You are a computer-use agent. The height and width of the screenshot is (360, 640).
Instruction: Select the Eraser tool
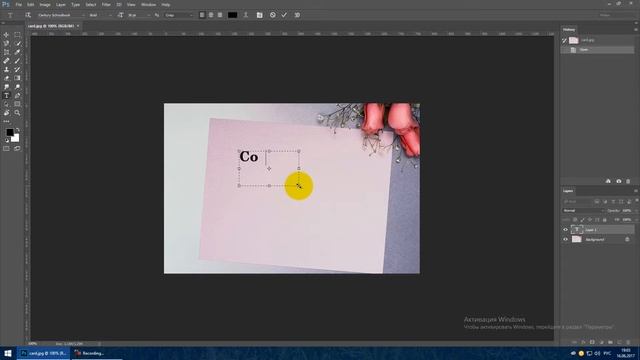click(6, 78)
